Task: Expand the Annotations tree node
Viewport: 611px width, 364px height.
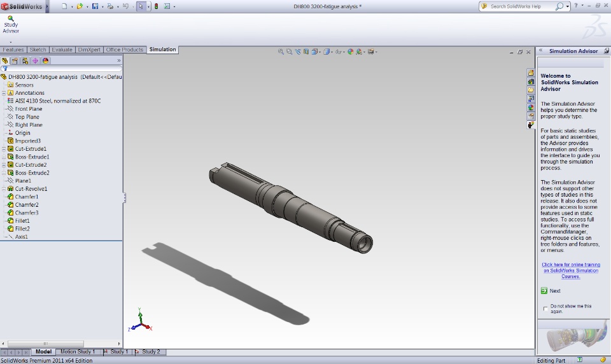Action: coord(4,93)
